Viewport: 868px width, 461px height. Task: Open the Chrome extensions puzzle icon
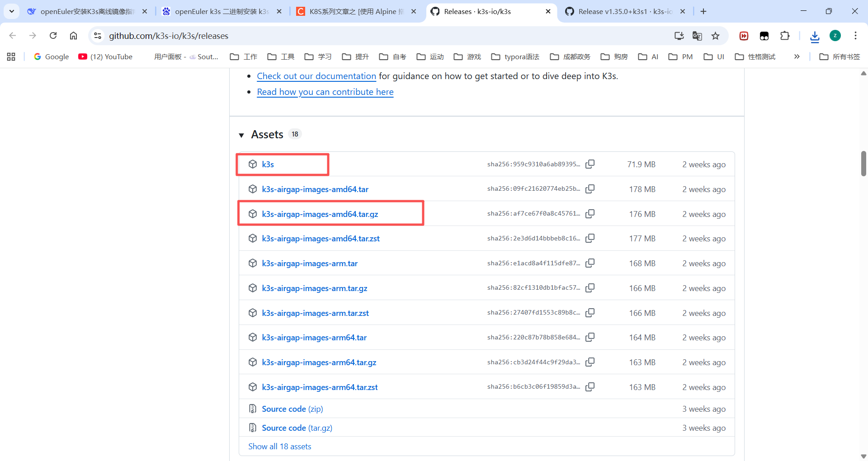785,36
